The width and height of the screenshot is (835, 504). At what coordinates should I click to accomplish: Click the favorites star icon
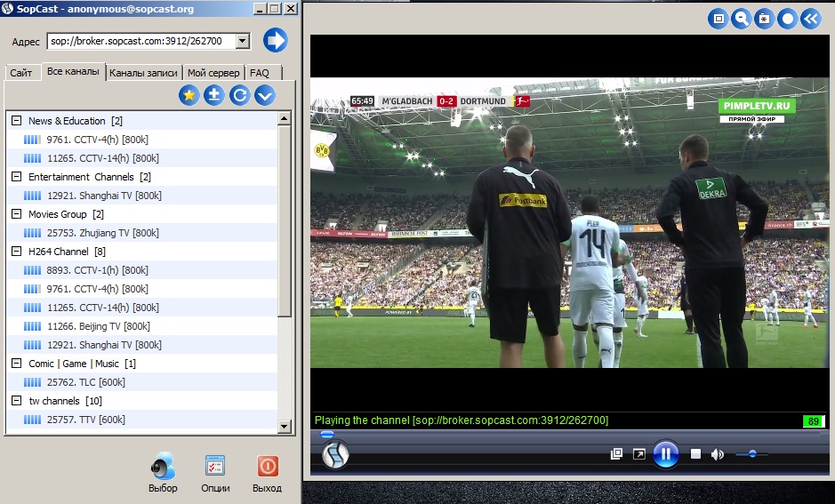pos(189,95)
